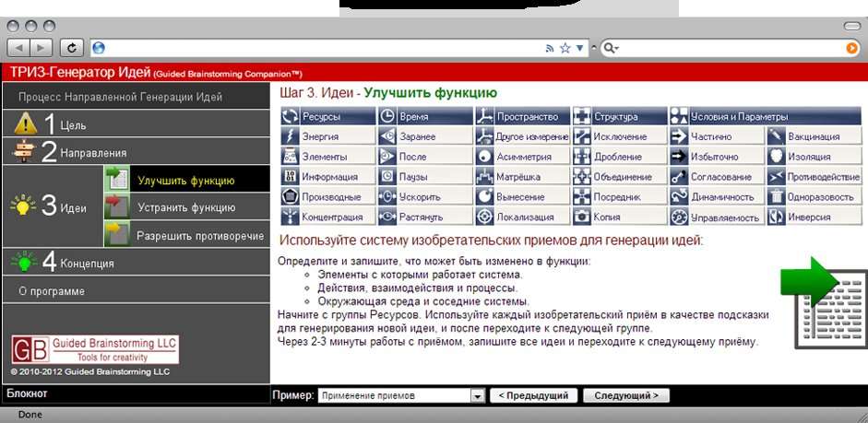Select the Условия и Параметры group header
The width and height of the screenshot is (868, 423).
[766, 116]
